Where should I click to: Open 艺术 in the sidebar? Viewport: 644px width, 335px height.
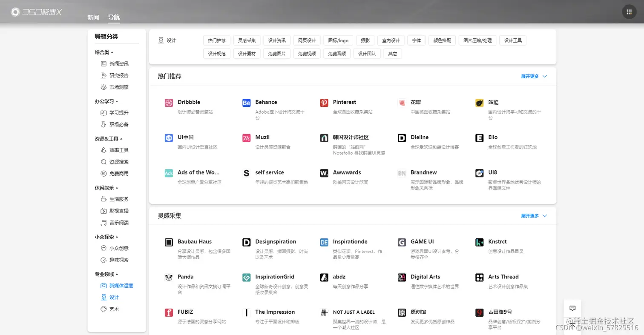pos(110,309)
